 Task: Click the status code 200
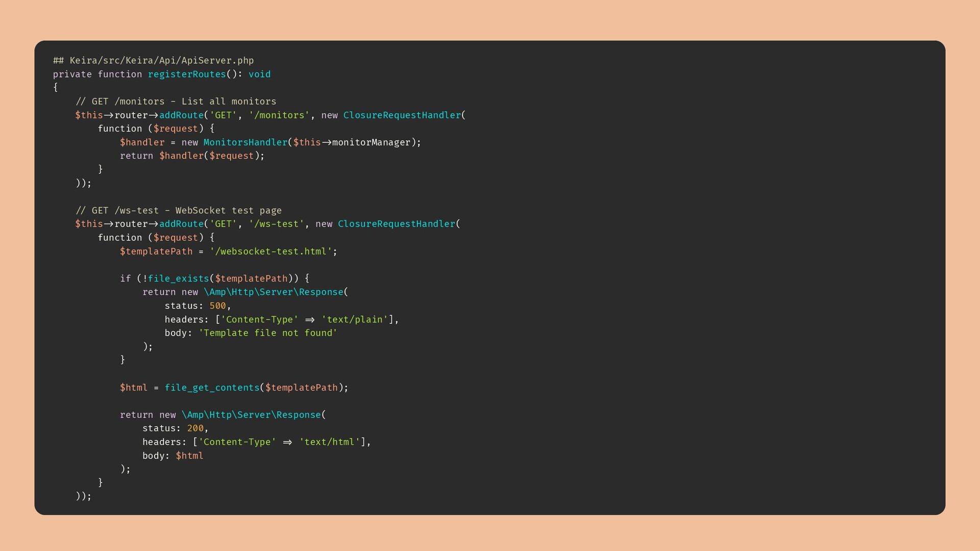click(195, 429)
